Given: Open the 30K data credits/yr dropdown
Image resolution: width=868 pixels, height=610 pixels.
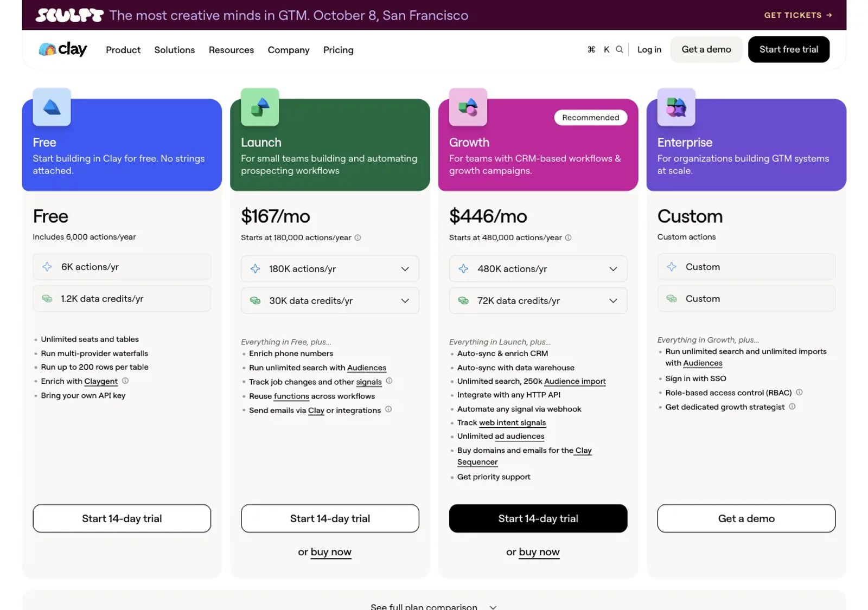Looking at the screenshot, I should click(330, 301).
